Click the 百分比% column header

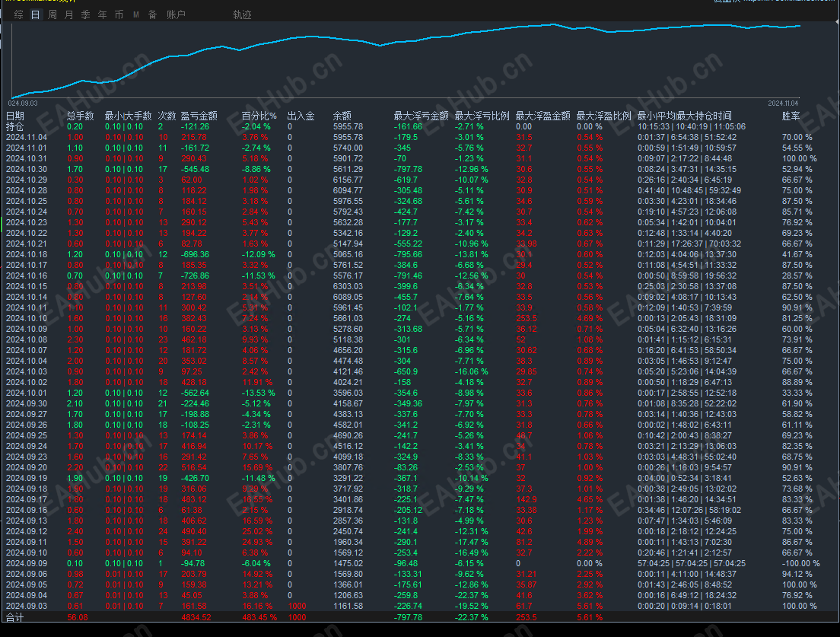pos(259,116)
